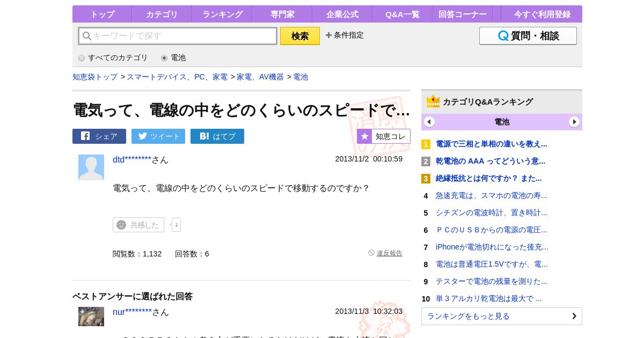Open rank 10 単３アルカリ乾電池 link
The width and height of the screenshot is (644, 338).
point(489,298)
